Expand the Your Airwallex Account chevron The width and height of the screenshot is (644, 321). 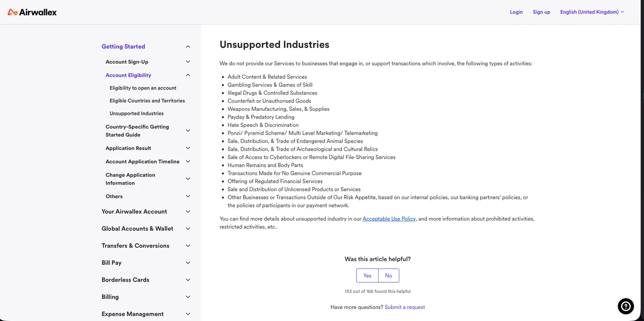coord(188,212)
